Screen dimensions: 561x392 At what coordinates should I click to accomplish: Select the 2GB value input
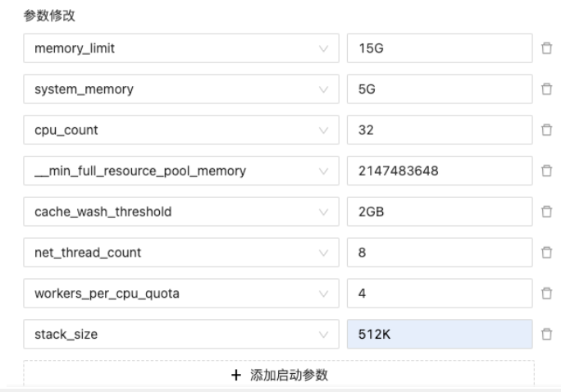(x=439, y=212)
